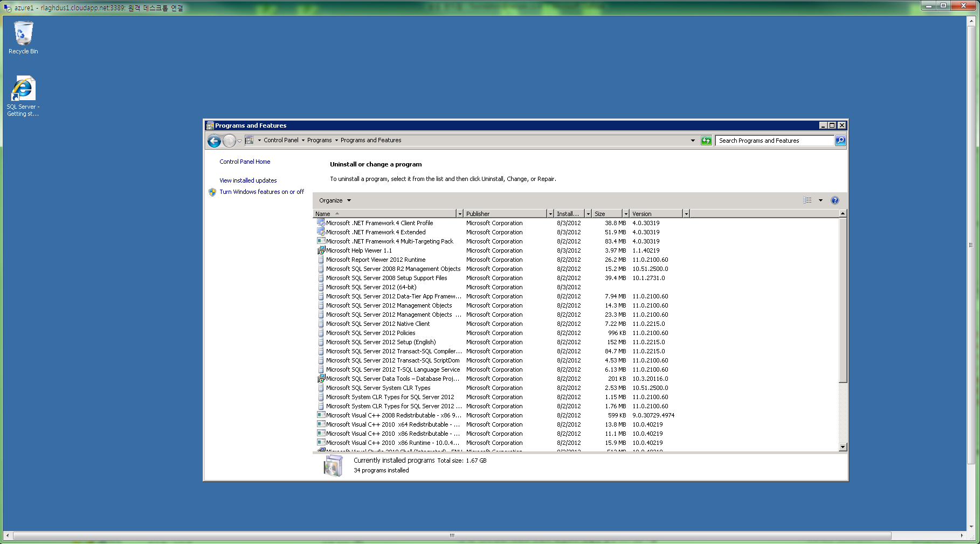The width and height of the screenshot is (980, 544).
Task: Click the Programs and Features title bar icon
Action: [210, 125]
